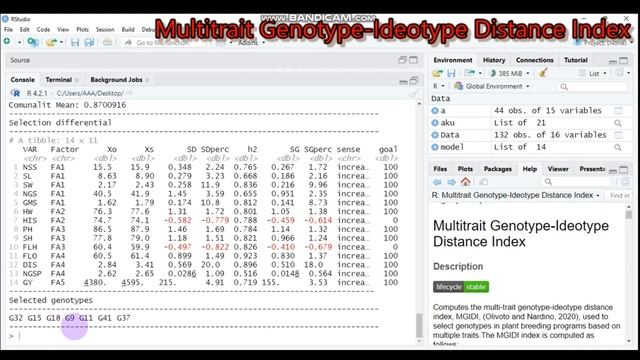Maximize the Environment pane

tap(624, 61)
